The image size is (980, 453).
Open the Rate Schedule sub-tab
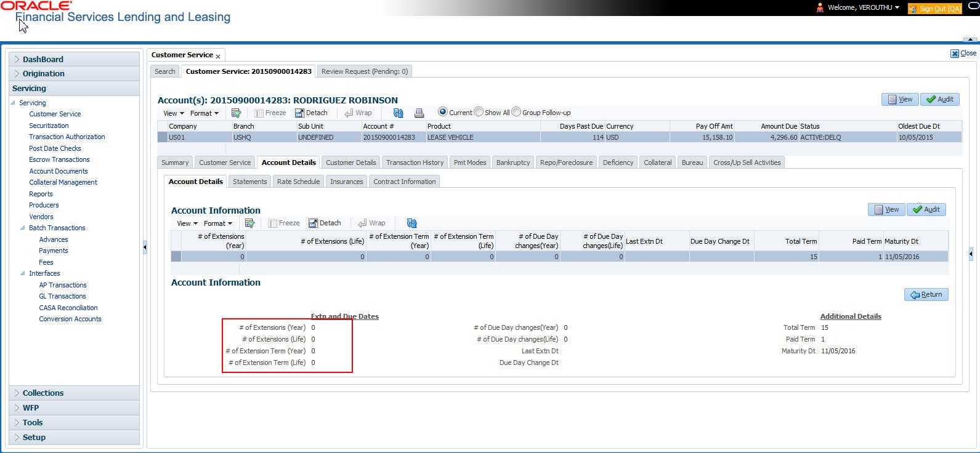pyautogui.click(x=299, y=182)
